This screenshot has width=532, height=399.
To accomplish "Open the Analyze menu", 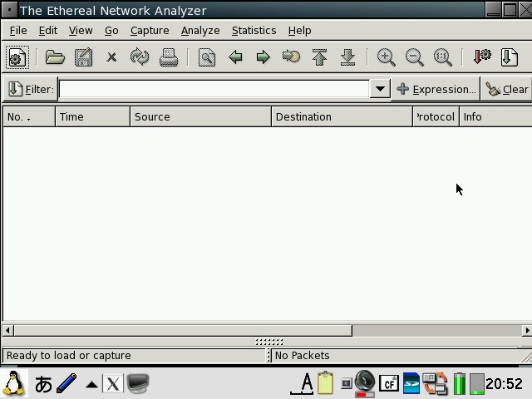I will (200, 30).
